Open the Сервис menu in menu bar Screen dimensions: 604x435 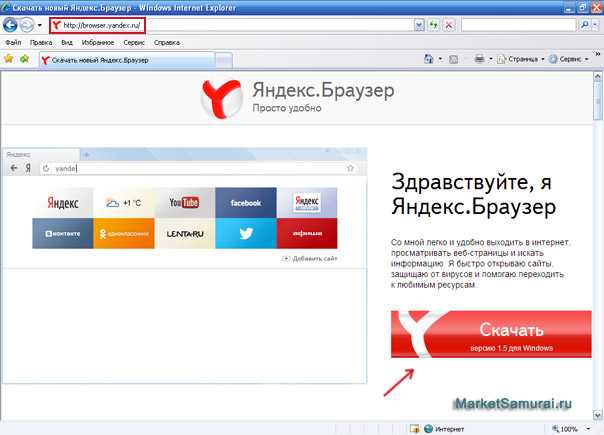click(134, 42)
